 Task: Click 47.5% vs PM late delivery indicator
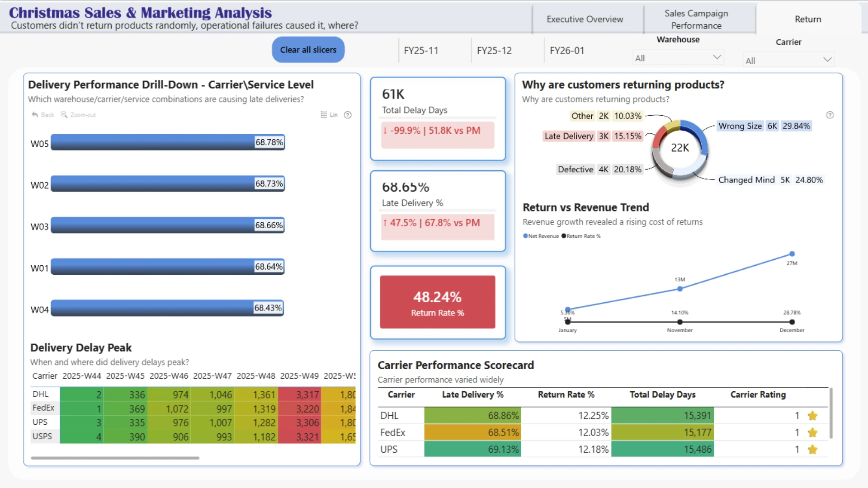[x=438, y=227]
